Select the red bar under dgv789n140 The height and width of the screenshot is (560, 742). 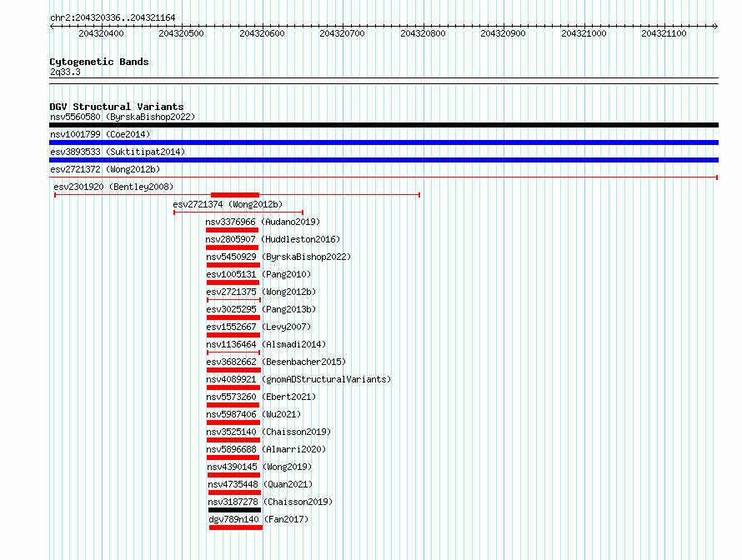click(x=236, y=527)
